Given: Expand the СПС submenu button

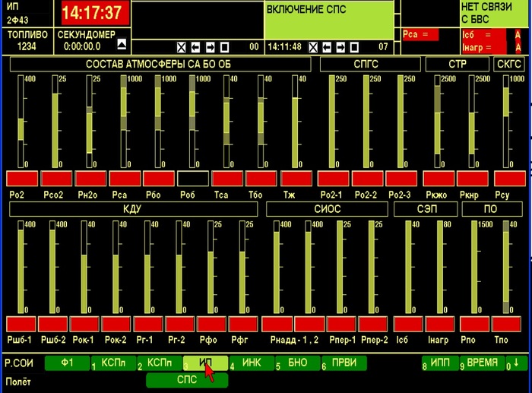Looking at the screenshot, I should tap(187, 379).
